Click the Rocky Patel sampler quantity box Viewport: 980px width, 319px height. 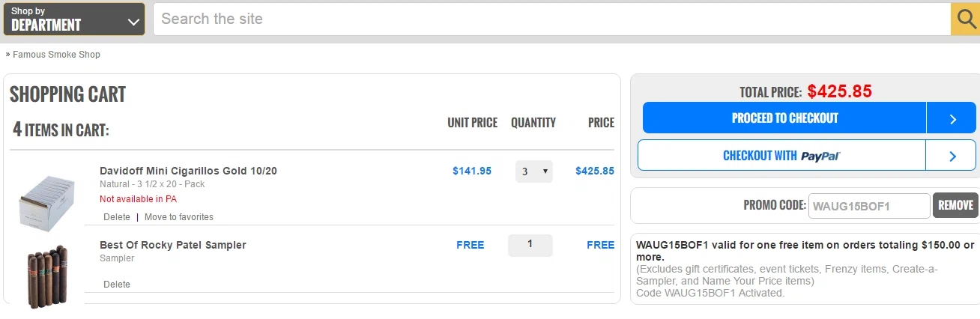click(x=530, y=246)
